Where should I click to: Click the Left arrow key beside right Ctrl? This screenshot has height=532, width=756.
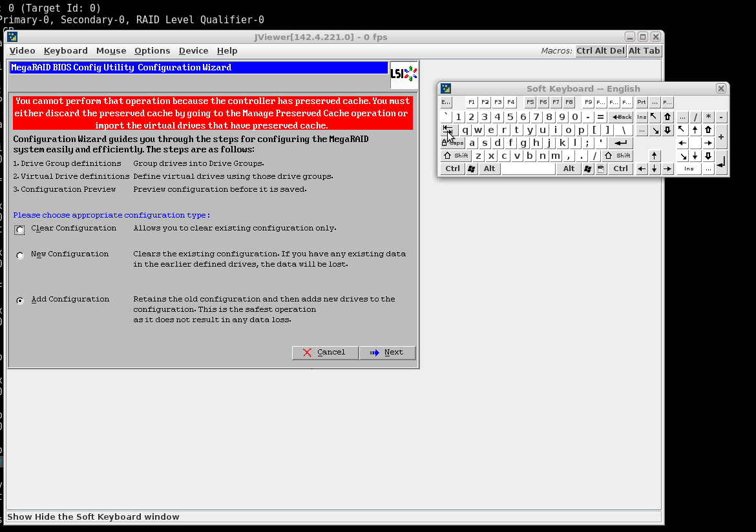[641, 169]
